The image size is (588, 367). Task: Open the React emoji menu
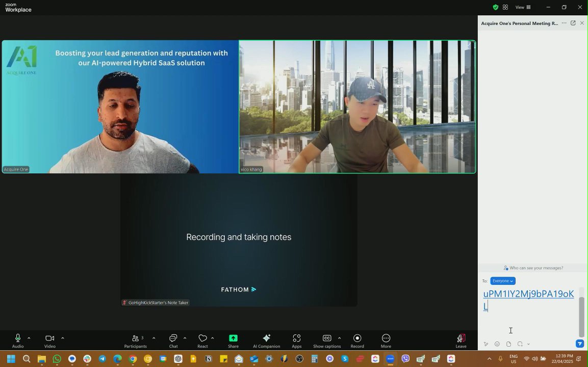tap(202, 341)
